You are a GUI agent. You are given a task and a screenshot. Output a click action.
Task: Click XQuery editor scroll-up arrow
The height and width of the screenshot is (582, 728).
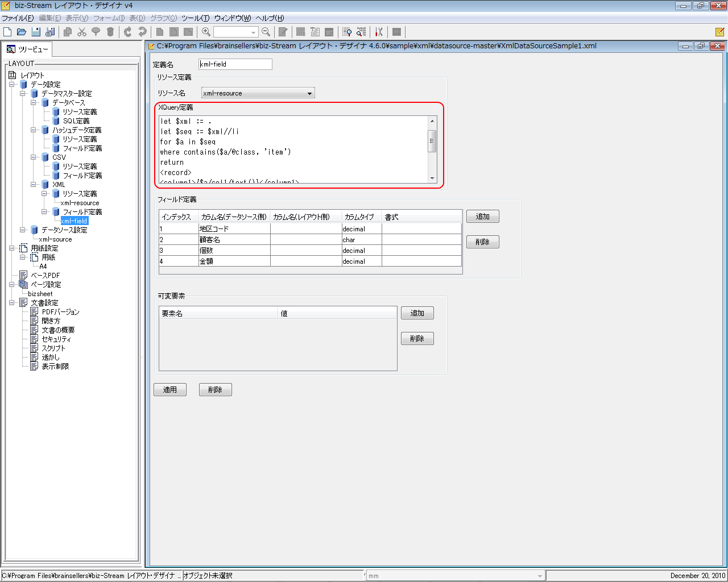pos(432,121)
